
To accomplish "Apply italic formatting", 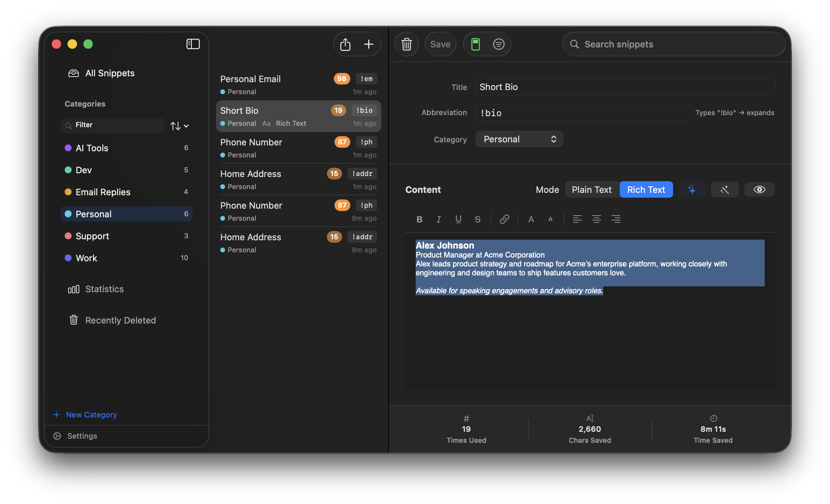I will (x=439, y=219).
